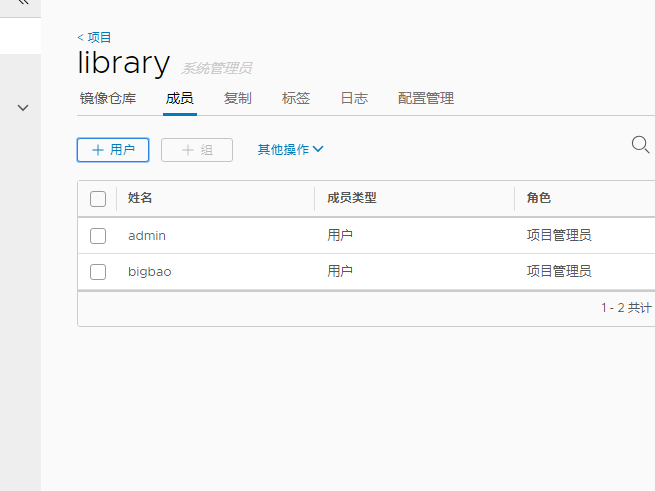Click 项目管理员 role in bigbao row
655x491 pixels.
click(559, 272)
